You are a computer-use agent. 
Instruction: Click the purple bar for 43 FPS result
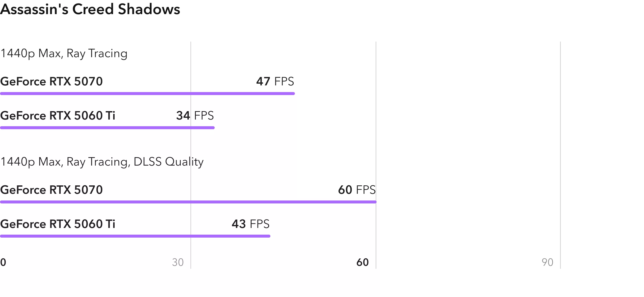coord(135,236)
